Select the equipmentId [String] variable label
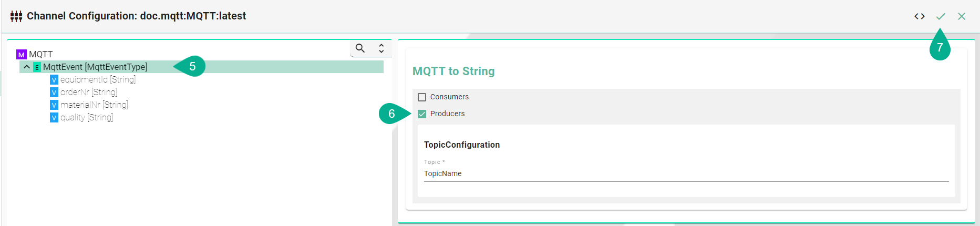Screen dimensions: 980x226 [98, 79]
